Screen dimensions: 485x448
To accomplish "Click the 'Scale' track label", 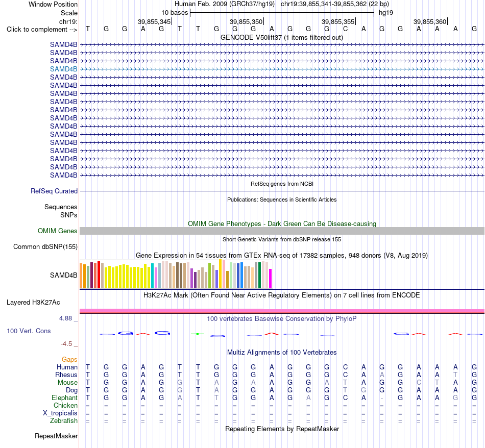I will (x=69, y=13).
